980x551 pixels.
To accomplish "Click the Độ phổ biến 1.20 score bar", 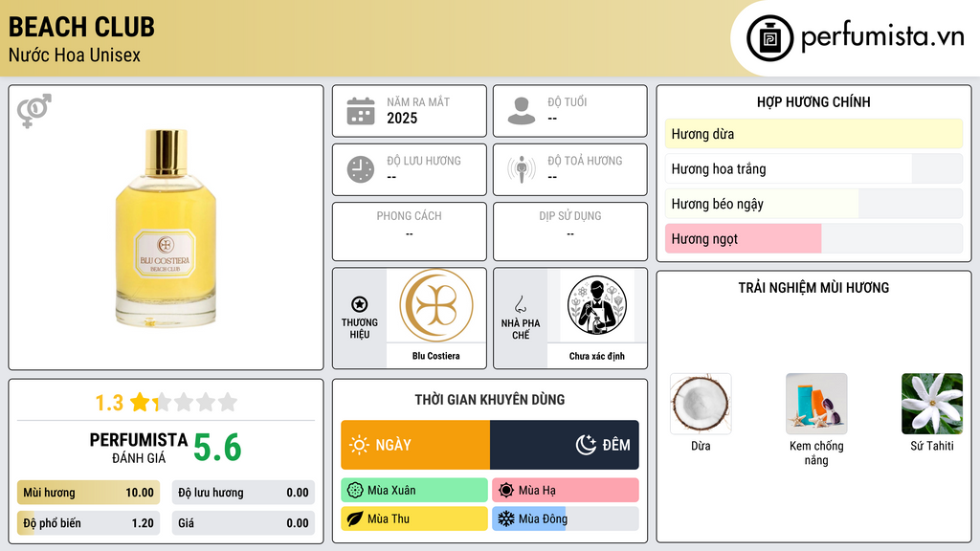I will point(88,523).
